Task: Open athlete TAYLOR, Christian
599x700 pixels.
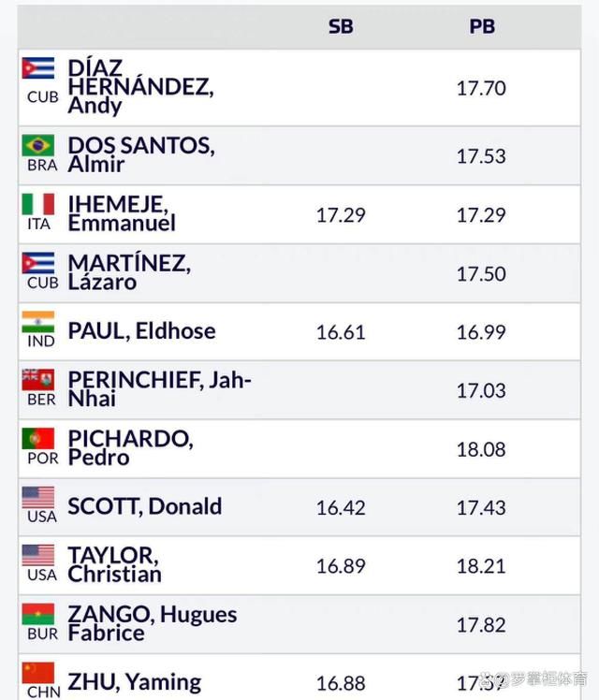Action: coord(115,565)
